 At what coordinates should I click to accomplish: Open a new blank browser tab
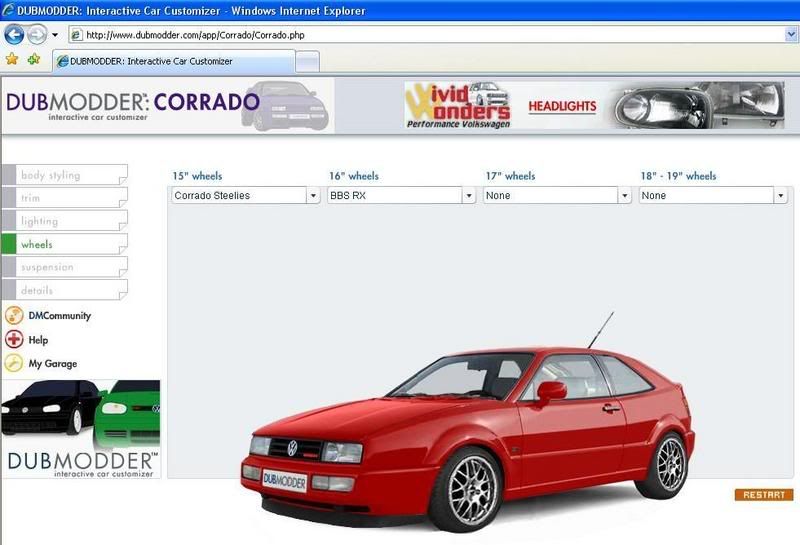308,62
